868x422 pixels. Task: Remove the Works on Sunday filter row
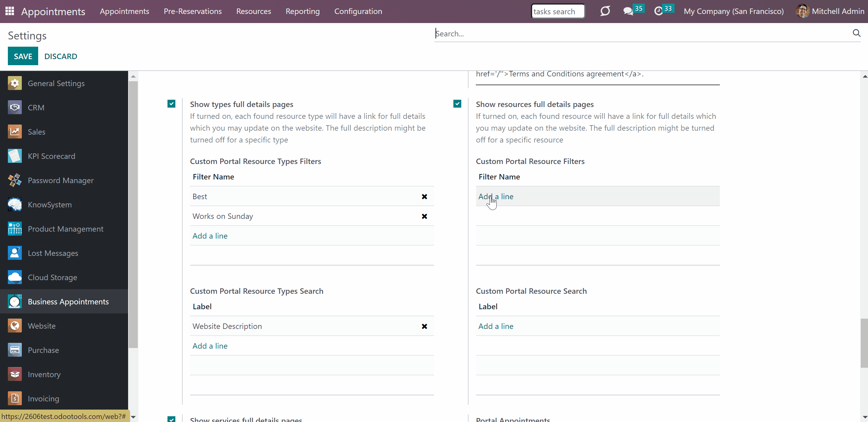click(424, 216)
